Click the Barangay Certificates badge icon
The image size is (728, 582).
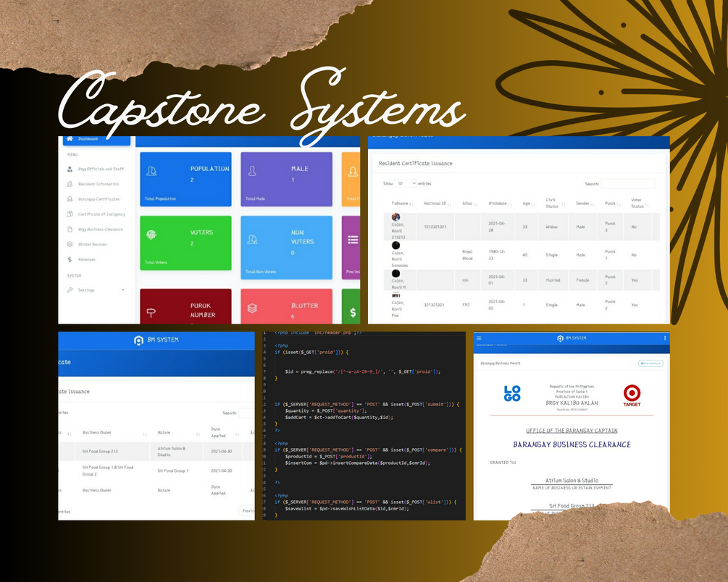70,199
